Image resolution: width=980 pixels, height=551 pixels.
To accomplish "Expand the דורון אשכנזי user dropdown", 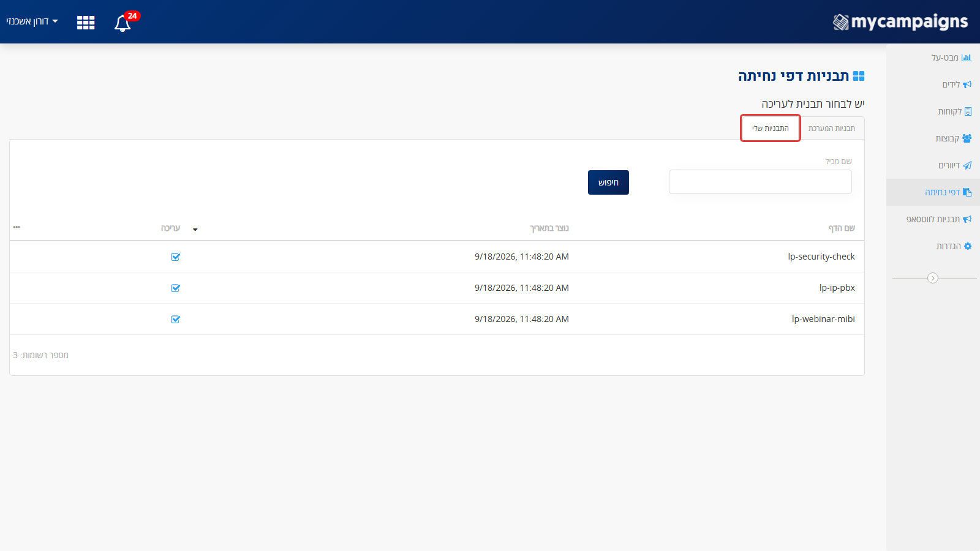I will point(32,21).
